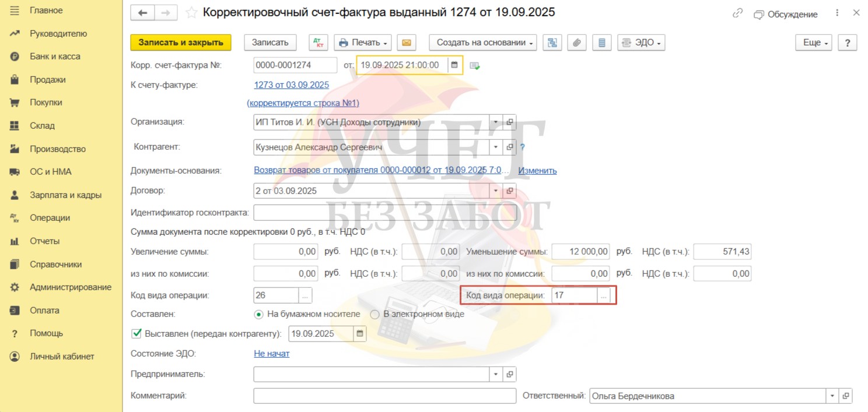The image size is (868, 412).
Task: Open the Покупки section
Action: pos(46,103)
